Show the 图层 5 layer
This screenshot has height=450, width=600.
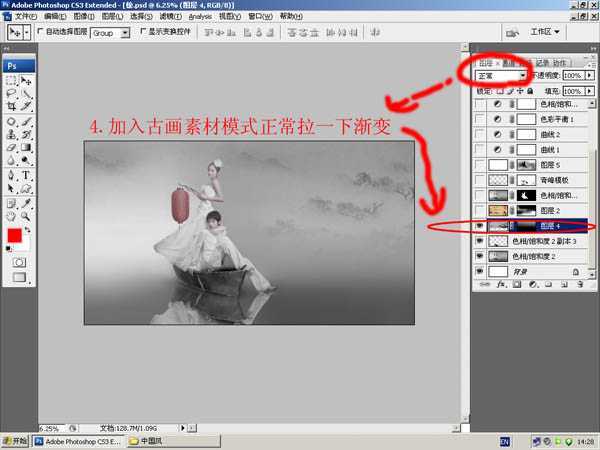(x=479, y=165)
